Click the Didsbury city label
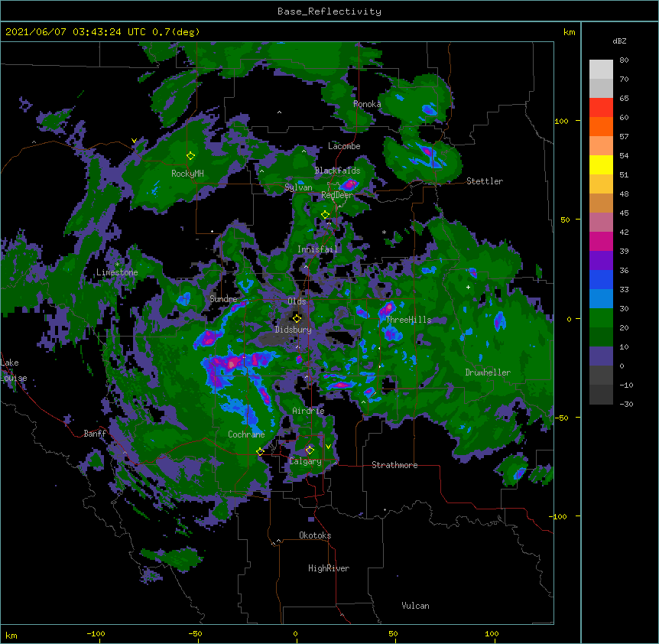 pos(294,330)
